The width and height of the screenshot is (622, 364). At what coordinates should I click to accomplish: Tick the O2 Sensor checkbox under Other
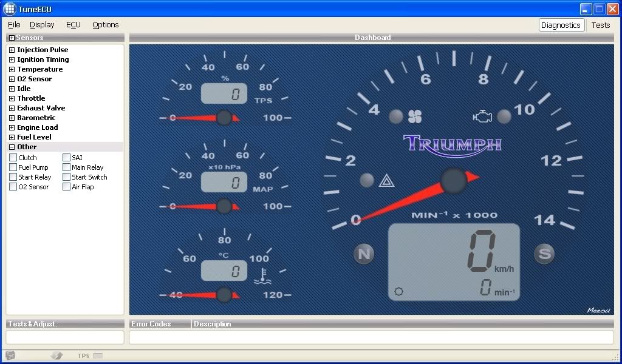(13, 187)
